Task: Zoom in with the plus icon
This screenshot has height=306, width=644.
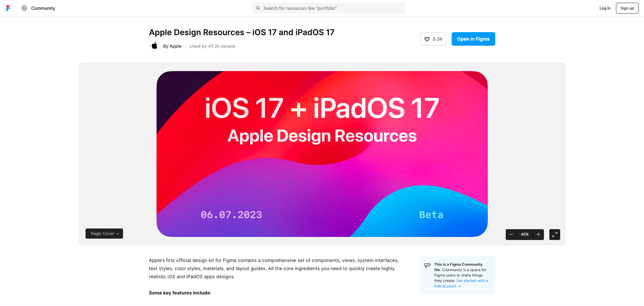Action: (x=539, y=235)
